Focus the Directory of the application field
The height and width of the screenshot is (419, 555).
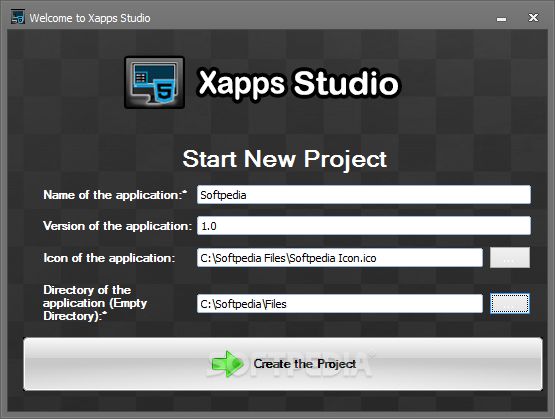click(x=340, y=304)
